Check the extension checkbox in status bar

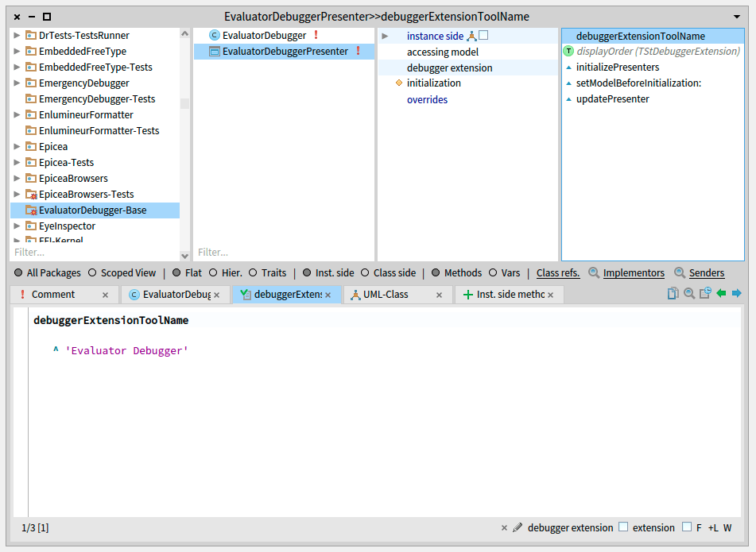(623, 527)
